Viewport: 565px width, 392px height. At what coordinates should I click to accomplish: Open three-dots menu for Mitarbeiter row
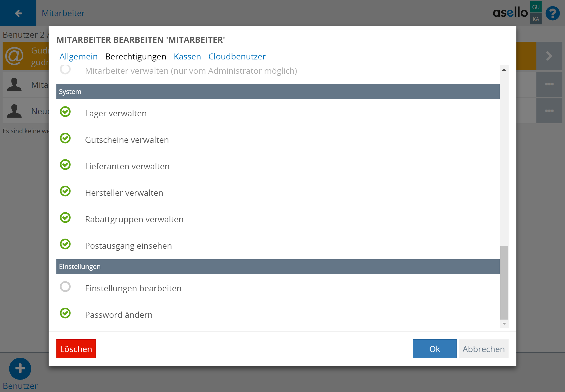549,84
